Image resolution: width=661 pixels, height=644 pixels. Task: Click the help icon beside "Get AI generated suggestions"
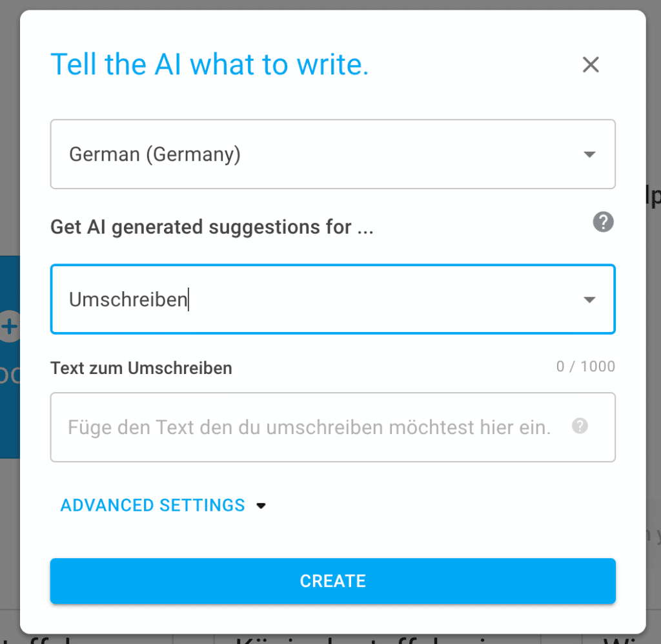[x=603, y=222]
